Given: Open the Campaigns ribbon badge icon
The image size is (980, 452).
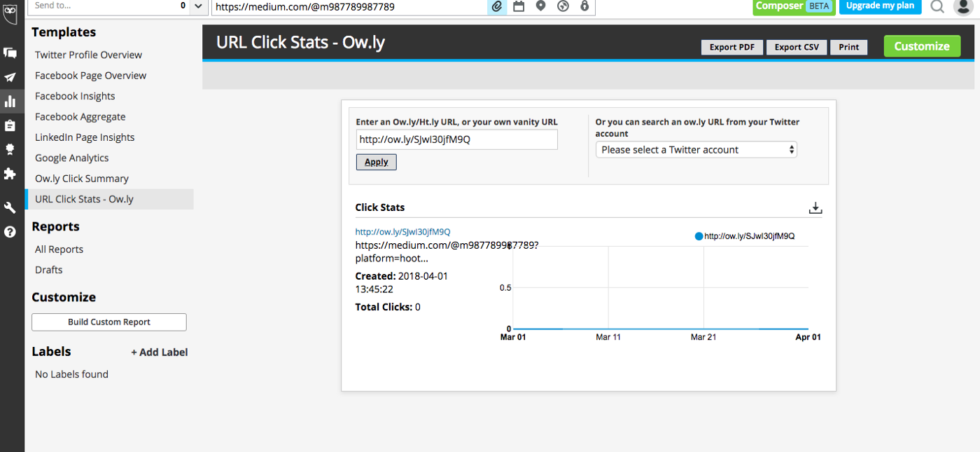Looking at the screenshot, I should click(10, 149).
